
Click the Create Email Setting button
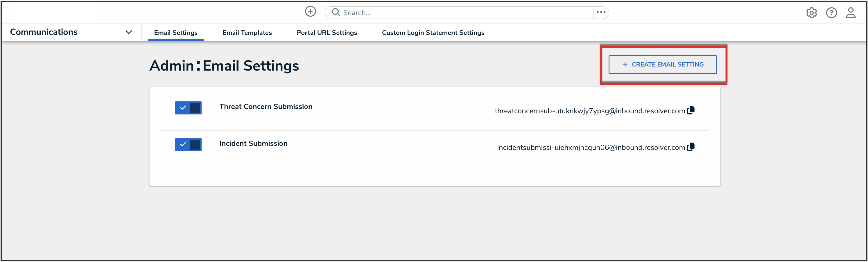[662, 65]
